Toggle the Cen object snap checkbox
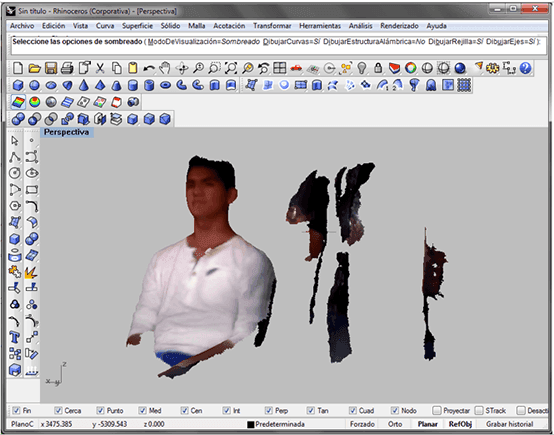The image size is (554, 435). point(184,411)
